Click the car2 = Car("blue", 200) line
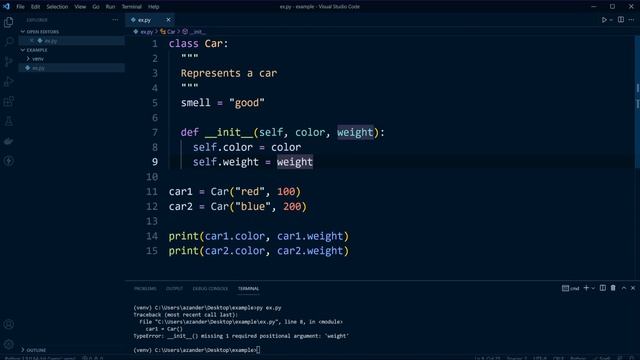The height and width of the screenshot is (360, 640). [238, 207]
